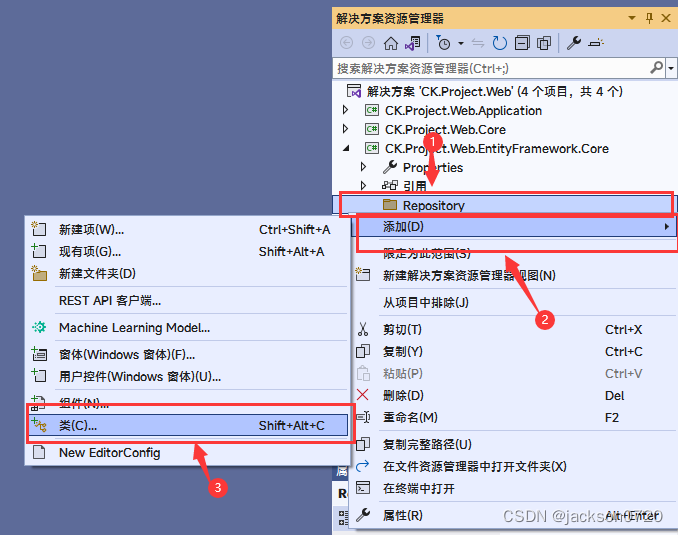Collapse the CK.Project.Web.EntityFramework.Core node

(346, 148)
